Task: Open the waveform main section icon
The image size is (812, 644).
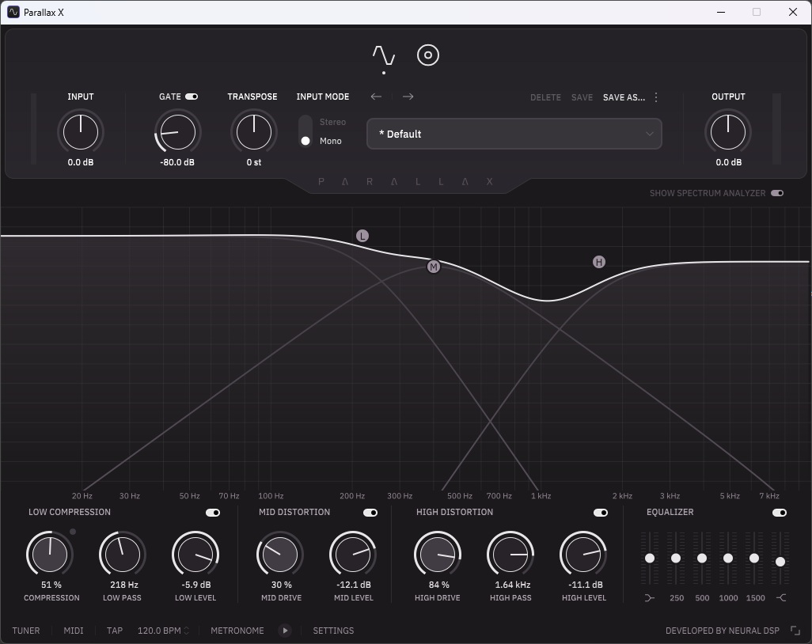Action: tap(384, 55)
